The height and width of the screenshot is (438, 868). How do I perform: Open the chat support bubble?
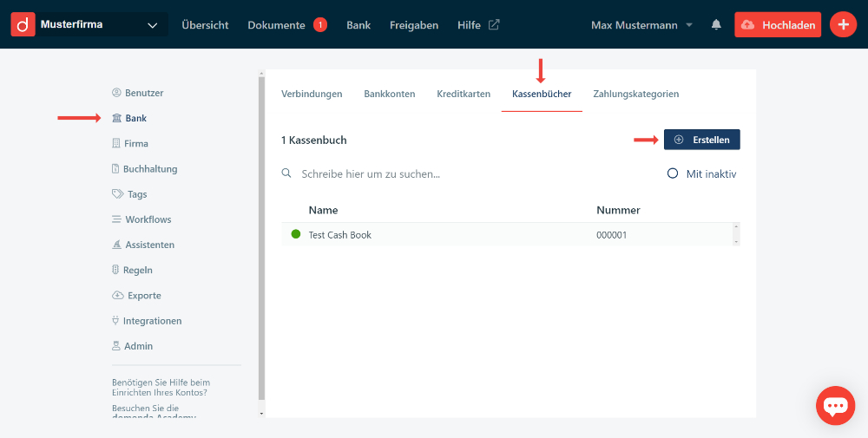click(x=835, y=405)
